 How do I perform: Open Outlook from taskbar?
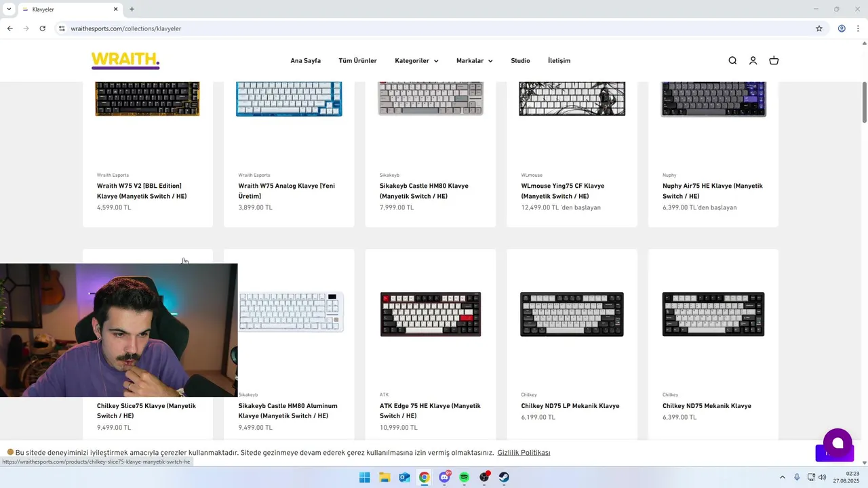tap(404, 477)
